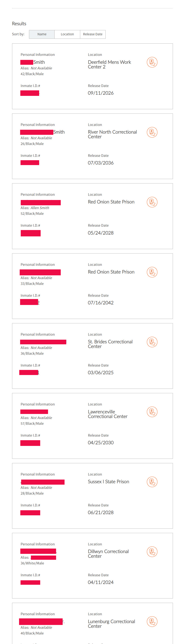Image resolution: width=182 pixels, height=644 pixels.
Task: Select the release date 07/03/2036
Action: [x=101, y=163]
